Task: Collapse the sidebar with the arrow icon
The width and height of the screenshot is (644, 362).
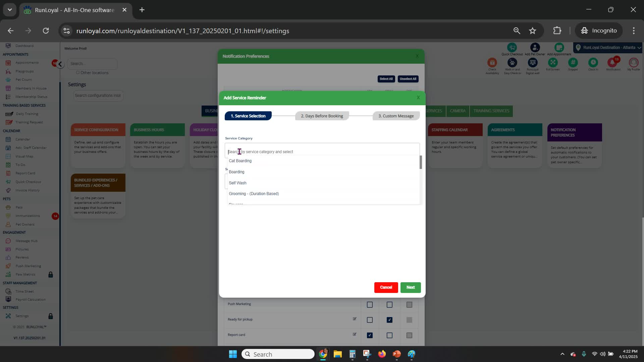Action: [60, 64]
